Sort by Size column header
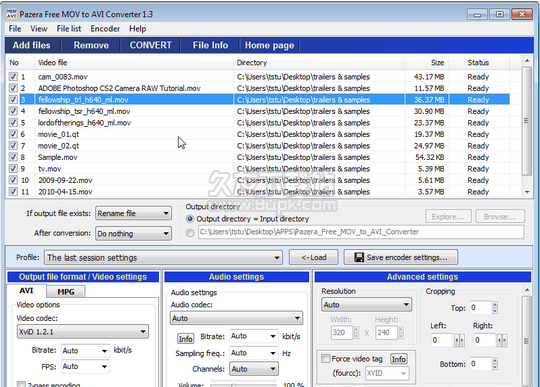 point(426,63)
